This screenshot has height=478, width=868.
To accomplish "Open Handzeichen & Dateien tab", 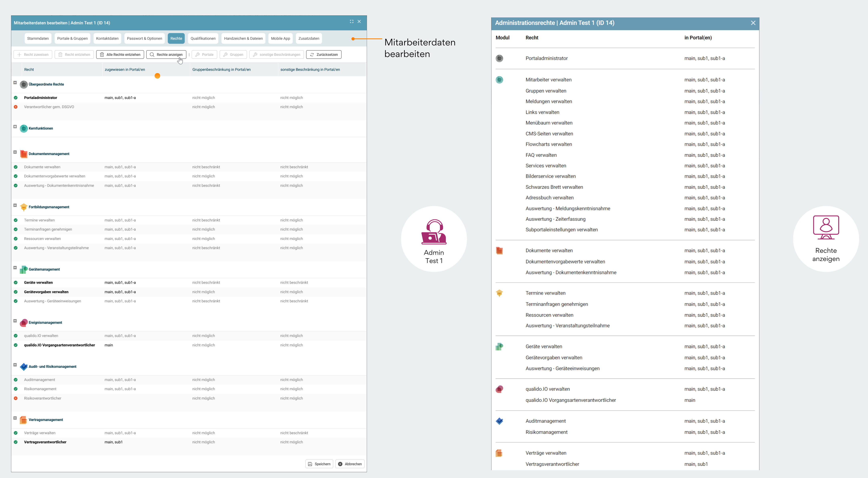I will (243, 38).
